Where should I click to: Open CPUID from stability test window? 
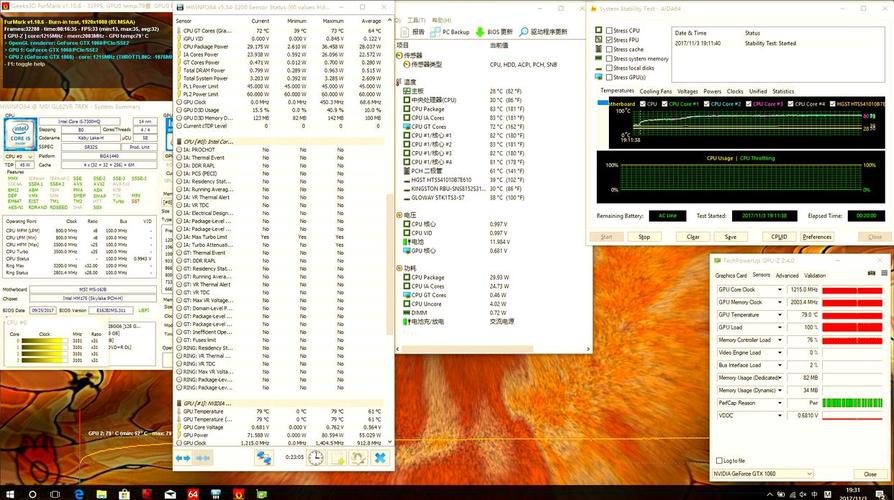tap(779, 237)
